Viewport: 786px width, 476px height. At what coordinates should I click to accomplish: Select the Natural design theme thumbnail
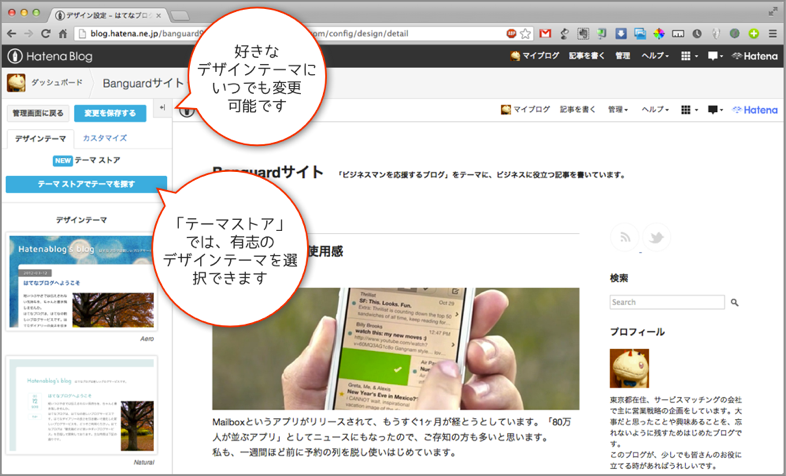tap(81, 405)
